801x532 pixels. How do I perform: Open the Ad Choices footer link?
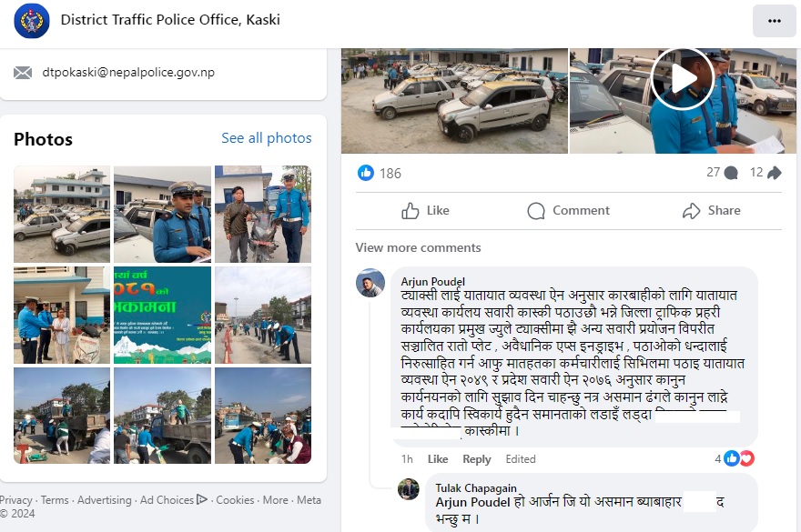click(x=174, y=500)
